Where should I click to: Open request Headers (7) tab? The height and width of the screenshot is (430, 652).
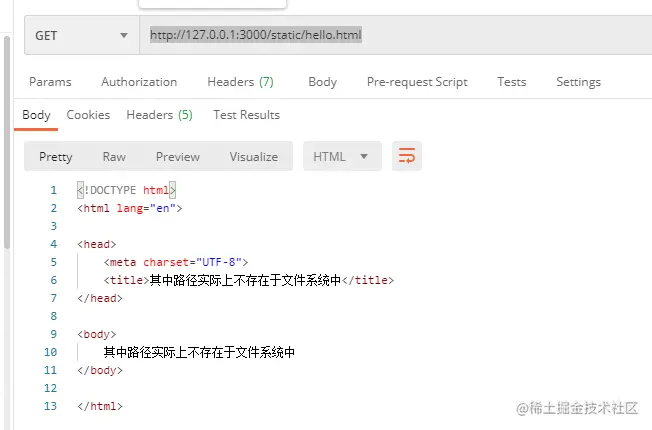[240, 82]
